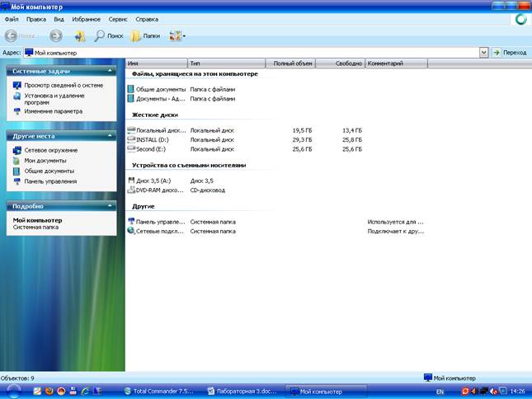Image resolution: width=532 pixels, height=399 pixels.
Task: Click the red round quick launch icon
Action: tap(61, 391)
